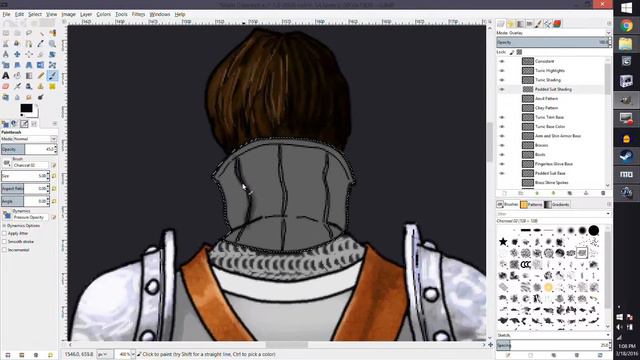Screen dimensions: 640x360
Task: Open the brush preview picker in tool options
Action: click(x=7, y=163)
